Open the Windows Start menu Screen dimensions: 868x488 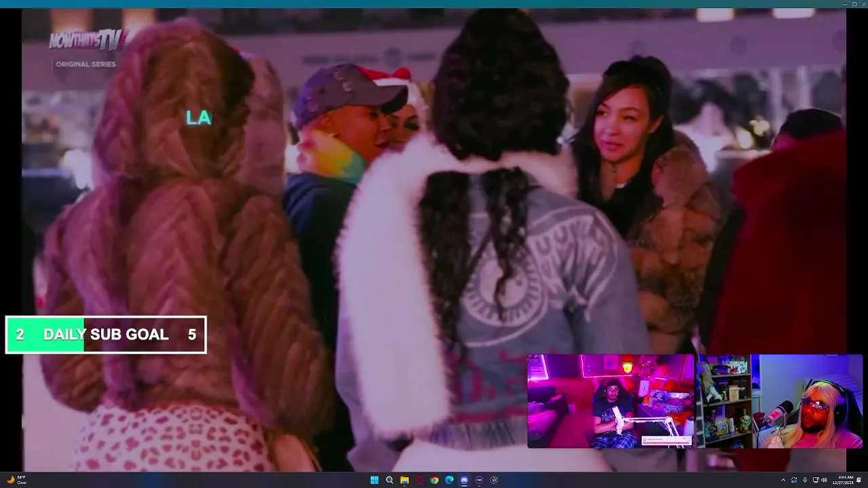click(x=374, y=480)
